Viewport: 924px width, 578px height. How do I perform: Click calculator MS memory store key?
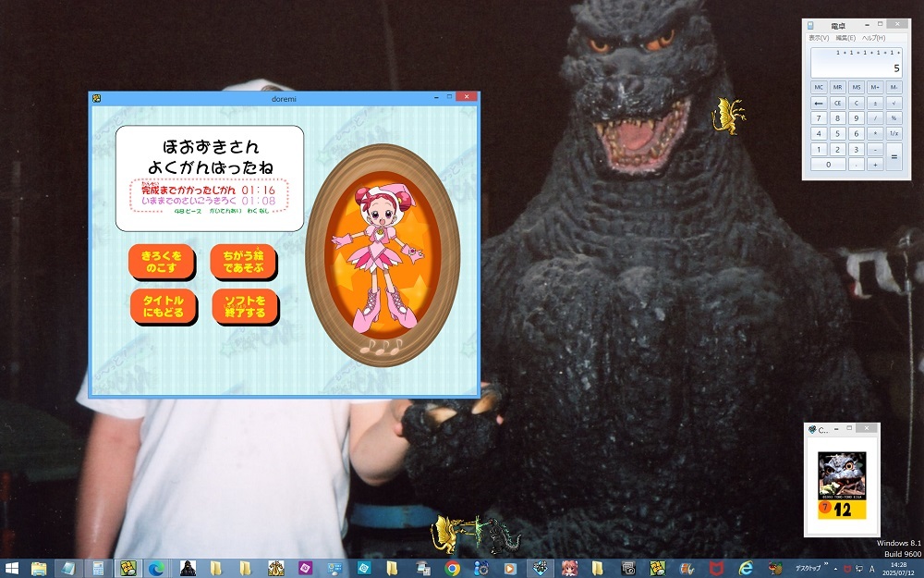(x=857, y=87)
